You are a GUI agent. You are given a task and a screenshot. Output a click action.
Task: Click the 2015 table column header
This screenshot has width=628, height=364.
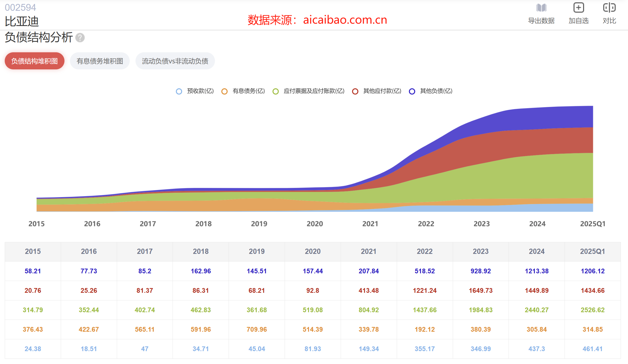coord(33,252)
